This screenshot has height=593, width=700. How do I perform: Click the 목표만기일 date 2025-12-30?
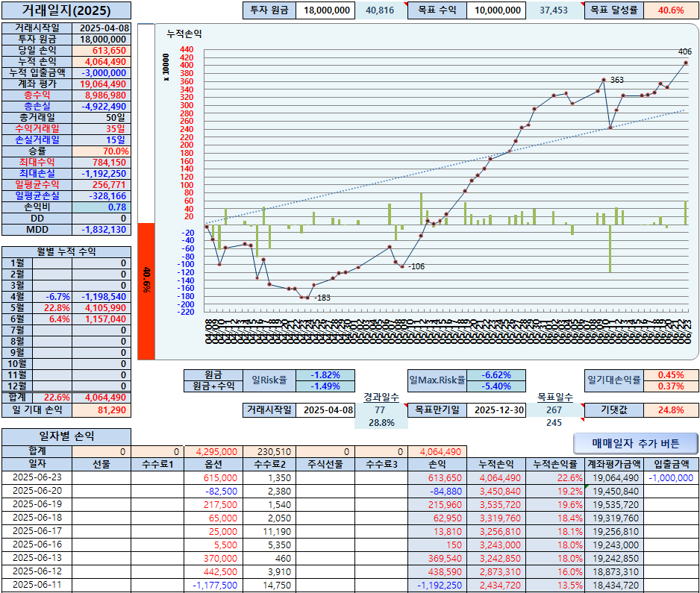pyautogui.click(x=496, y=410)
